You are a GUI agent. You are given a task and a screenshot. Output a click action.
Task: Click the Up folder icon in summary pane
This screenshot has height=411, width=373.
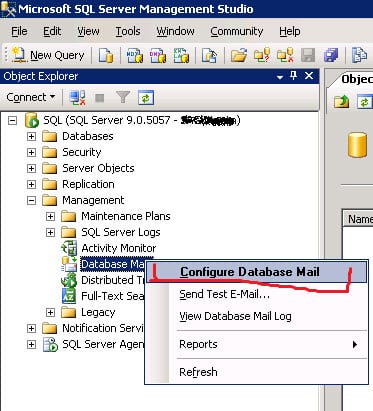342,101
